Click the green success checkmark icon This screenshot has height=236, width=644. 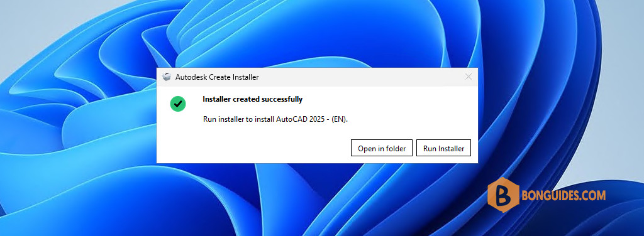[x=178, y=104]
